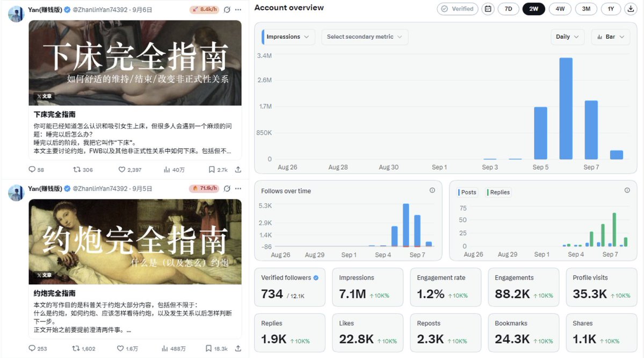Viewport: 644px width, 358px height.
Task: Click the Verified followers 734 card
Action: click(x=290, y=287)
